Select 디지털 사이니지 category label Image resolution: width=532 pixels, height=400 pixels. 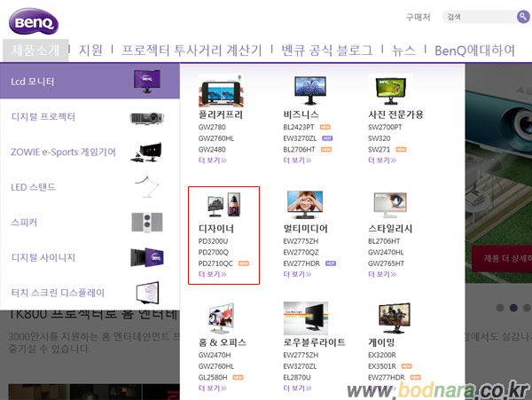pyautogui.click(x=43, y=257)
